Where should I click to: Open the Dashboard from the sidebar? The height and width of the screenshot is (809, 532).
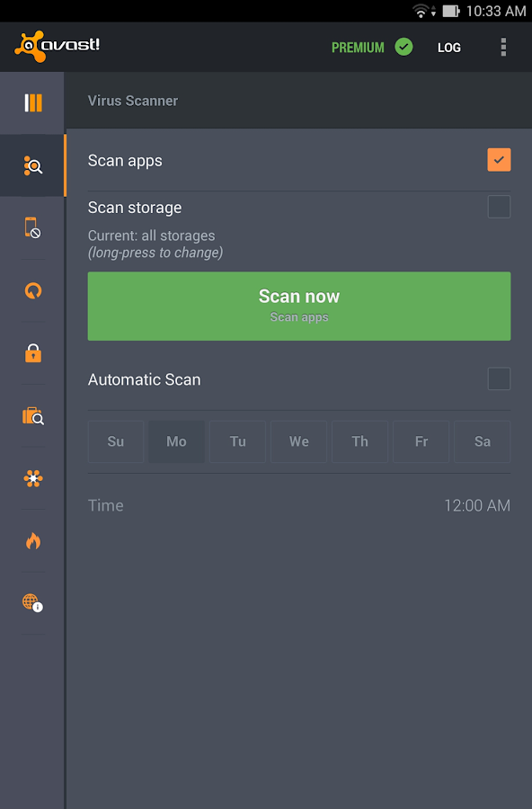pos(32,102)
